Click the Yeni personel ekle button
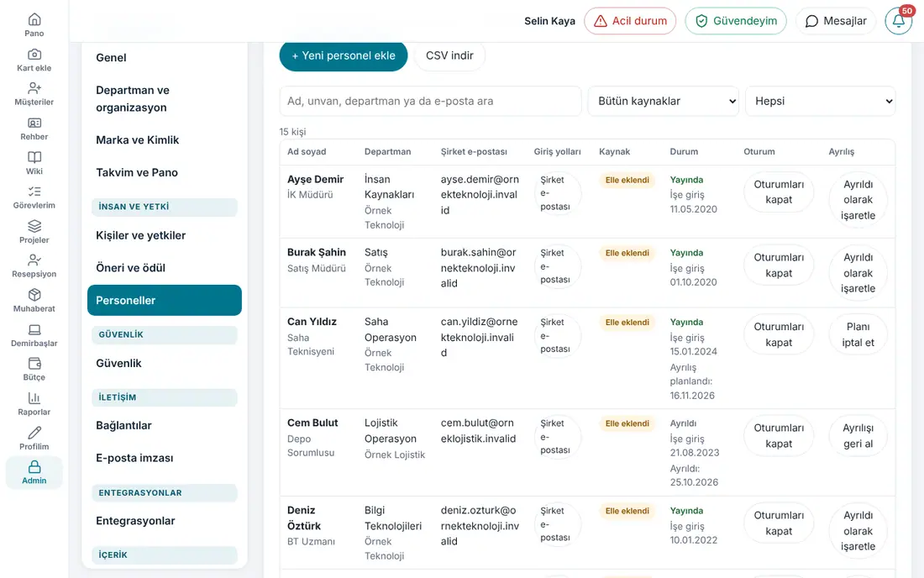924x578 pixels. 344,55
